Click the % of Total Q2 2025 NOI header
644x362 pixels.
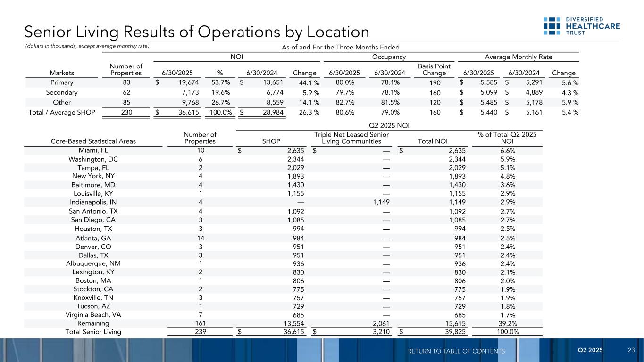click(507, 138)
